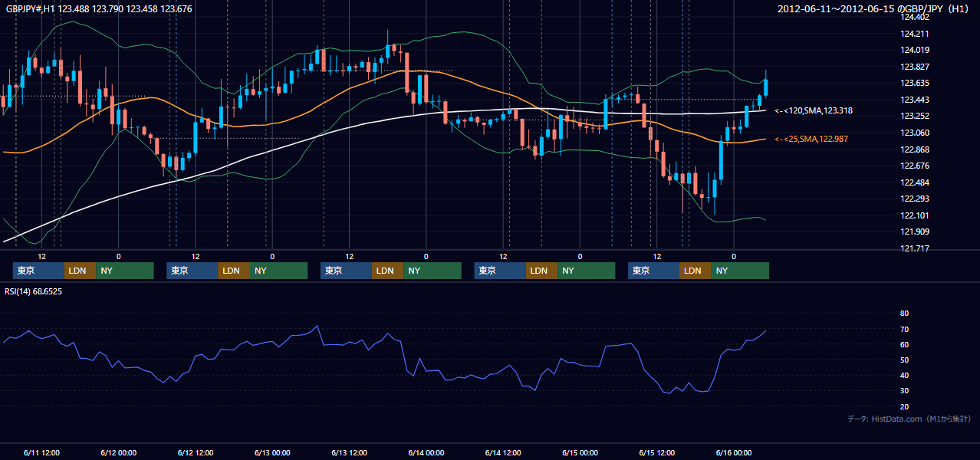Select the 6/11 12:00 date label

click(41, 452)
